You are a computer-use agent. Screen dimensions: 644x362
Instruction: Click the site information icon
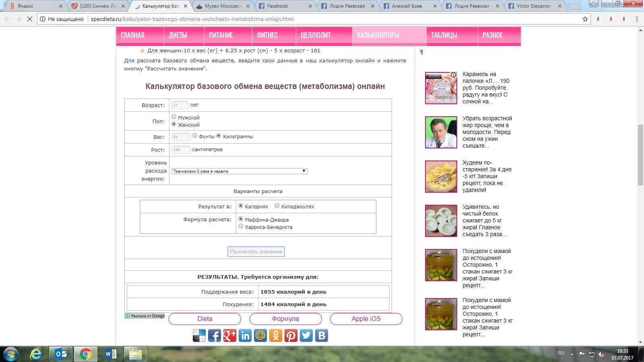pyautogui.click(x=43, y=19)
